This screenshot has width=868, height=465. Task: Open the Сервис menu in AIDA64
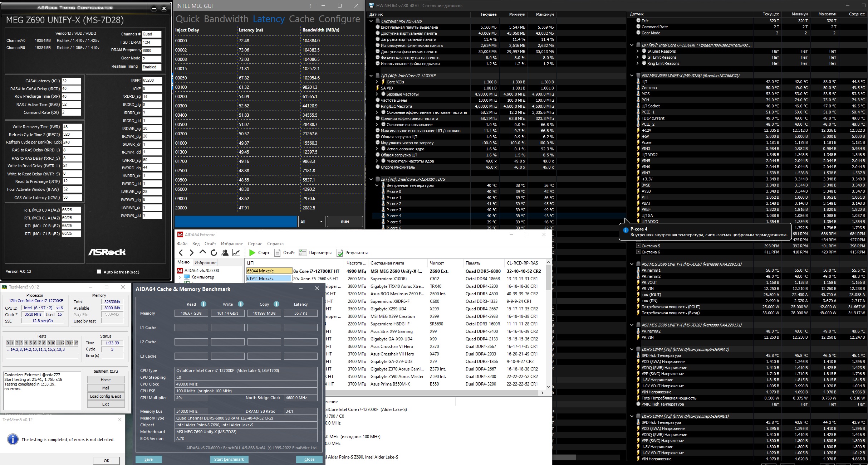pos(255,244)
